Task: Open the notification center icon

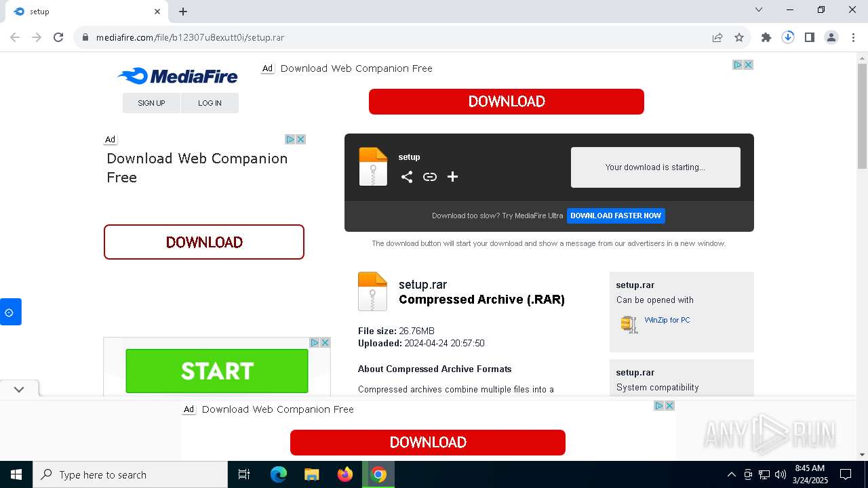Action: pyautogui.click(x=846, y=474)
